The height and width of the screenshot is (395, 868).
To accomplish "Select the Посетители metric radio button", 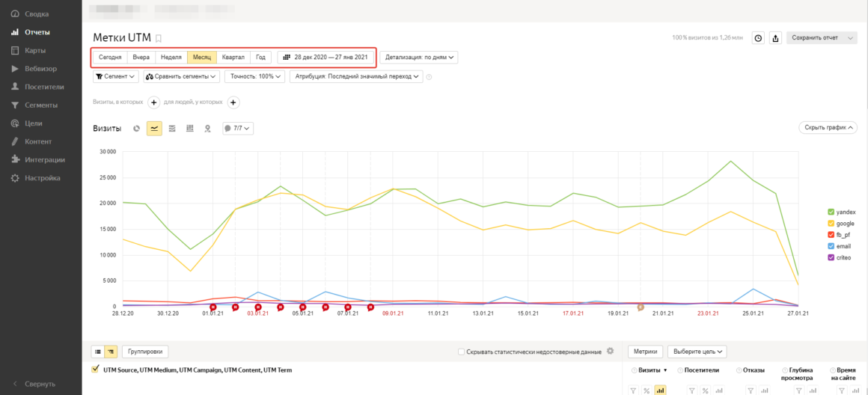I will 680,370.
